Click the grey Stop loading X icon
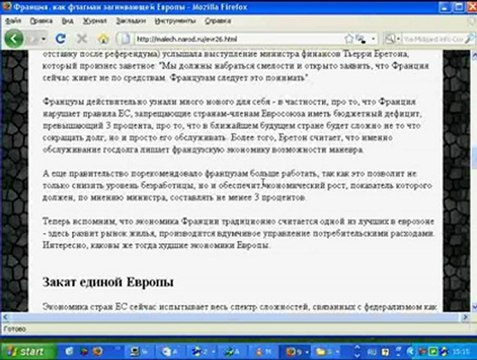Image resolution: width=477 pixels, height=360 pixels. click(82, 39)
